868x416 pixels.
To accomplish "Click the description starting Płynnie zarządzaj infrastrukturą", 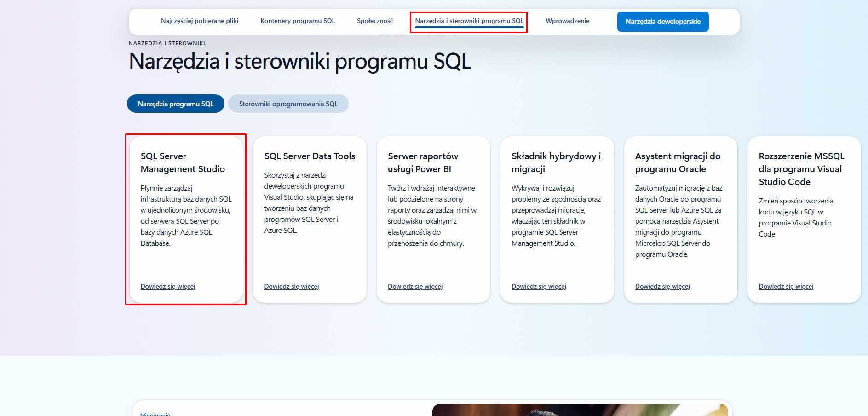I will [x=186, y=216].
